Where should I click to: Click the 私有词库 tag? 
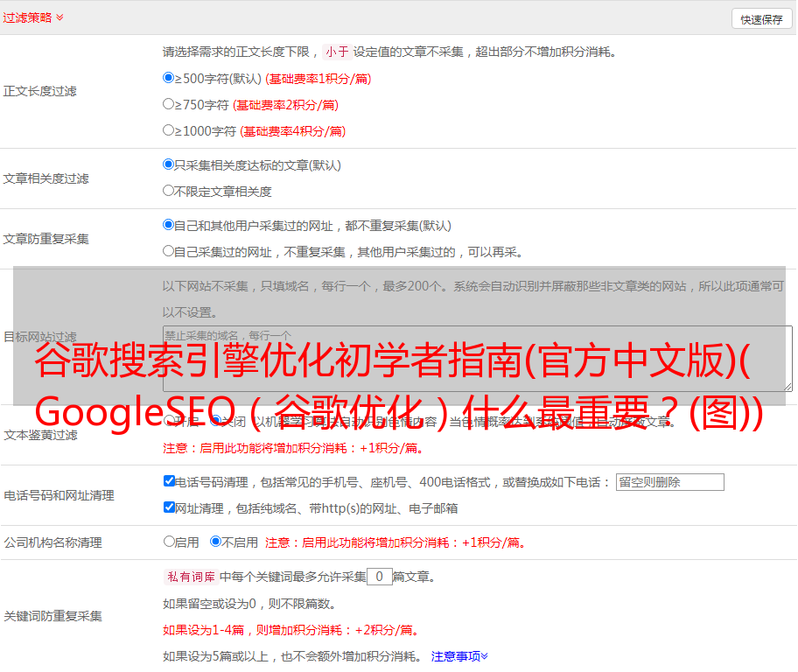[192, 577]
